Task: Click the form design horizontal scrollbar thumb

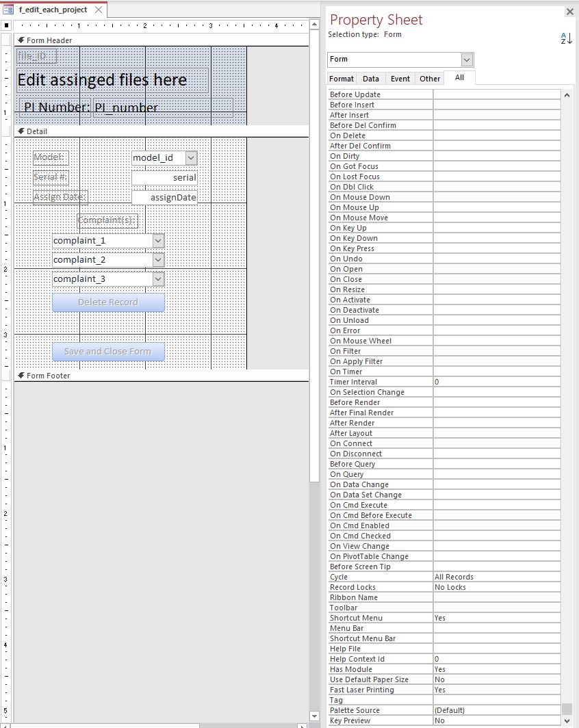Action: point(105,725)
